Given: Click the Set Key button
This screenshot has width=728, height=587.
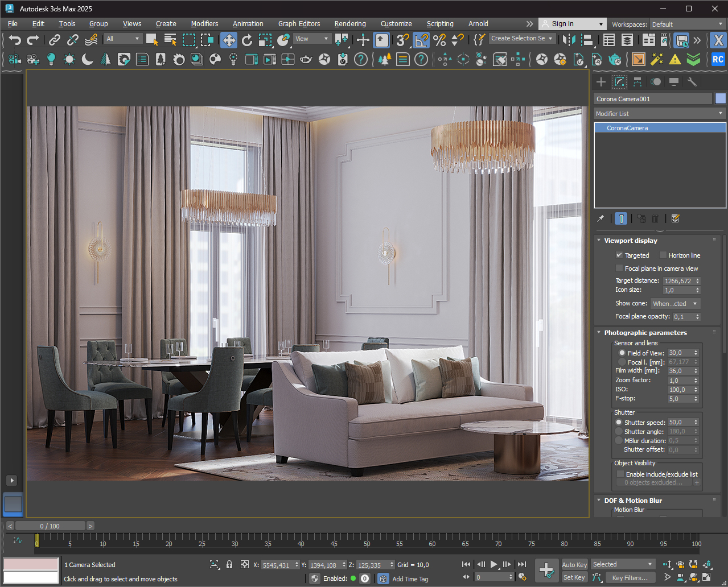Looking at the screenshot, I should 574,577.
